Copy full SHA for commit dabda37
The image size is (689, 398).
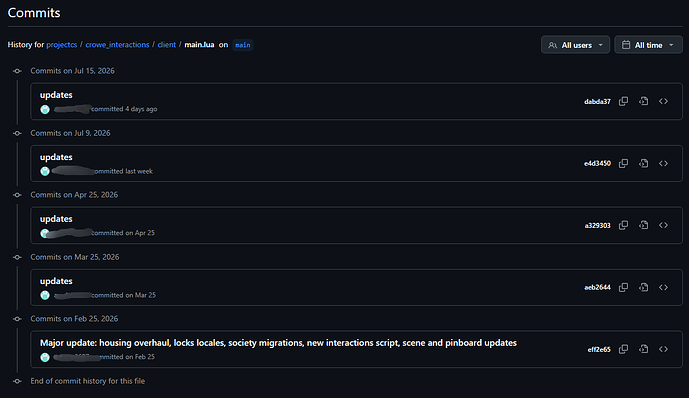point(623,101)
